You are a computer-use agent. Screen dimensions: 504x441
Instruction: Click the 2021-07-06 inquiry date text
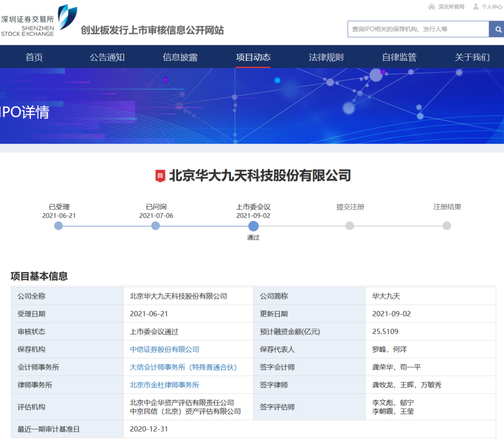point(156,216)
